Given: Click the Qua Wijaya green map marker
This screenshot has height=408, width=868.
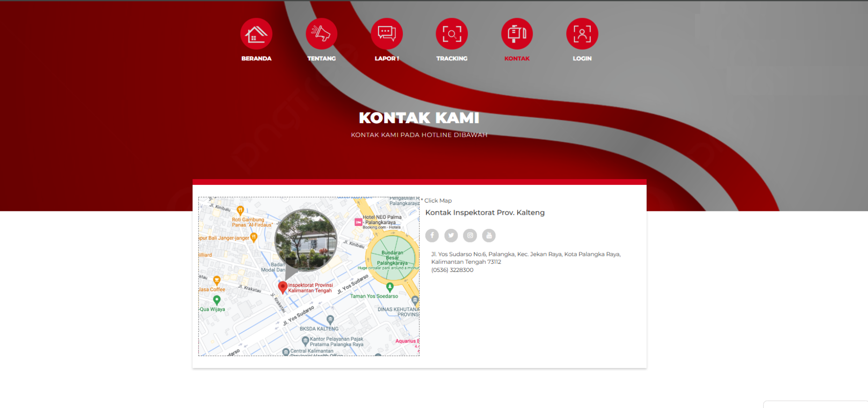Looking at the screenshot, I should click(217, 300).
